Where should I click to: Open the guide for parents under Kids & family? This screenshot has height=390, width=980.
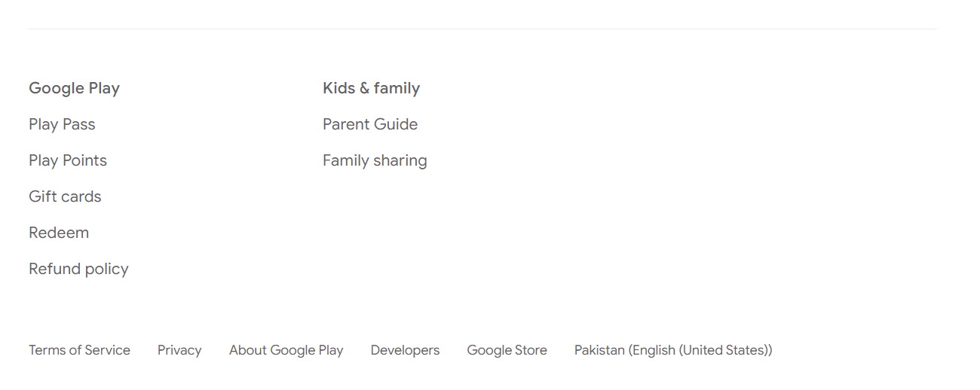[370, 124]
